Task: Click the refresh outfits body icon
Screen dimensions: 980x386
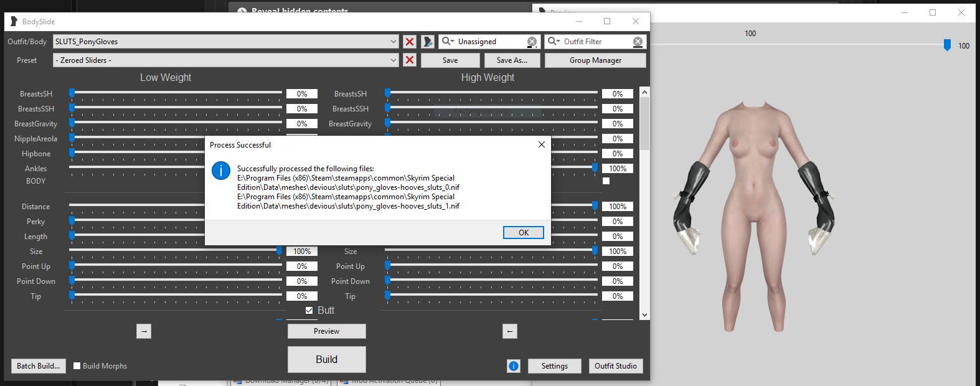Action: coord(428,42)
